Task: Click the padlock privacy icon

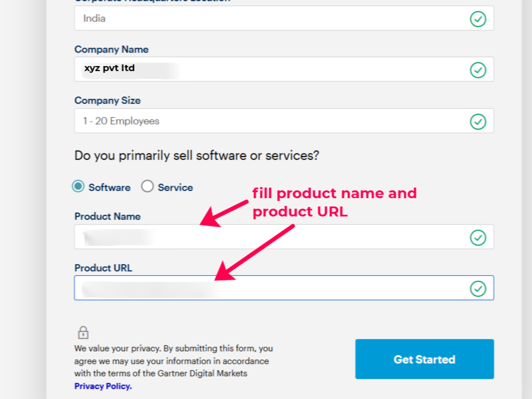Action: [83, 332]
